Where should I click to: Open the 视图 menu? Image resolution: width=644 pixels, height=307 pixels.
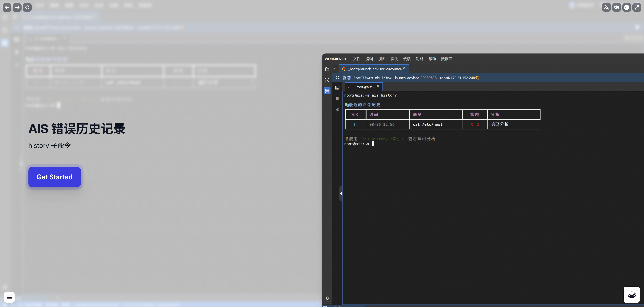tap(382, 59)
